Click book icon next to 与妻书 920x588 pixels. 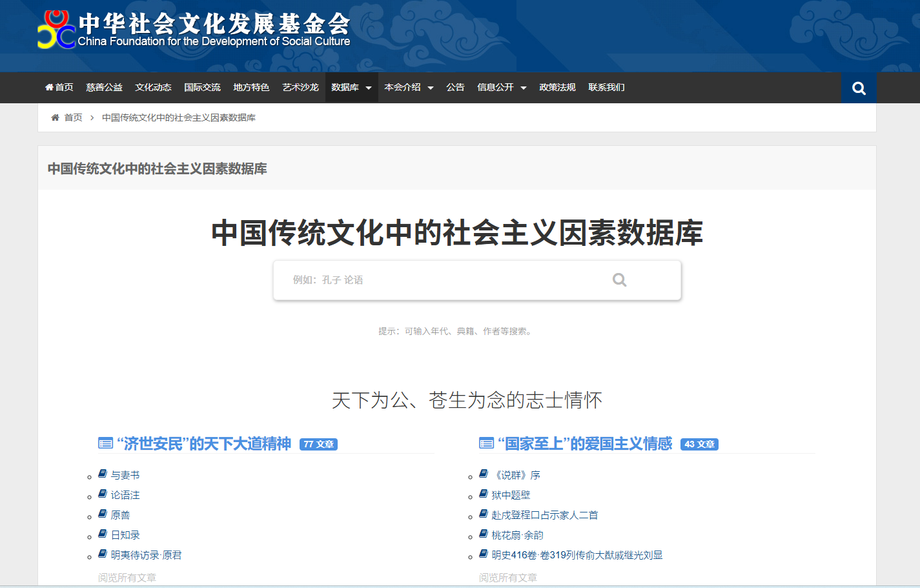tap(103, 474)
